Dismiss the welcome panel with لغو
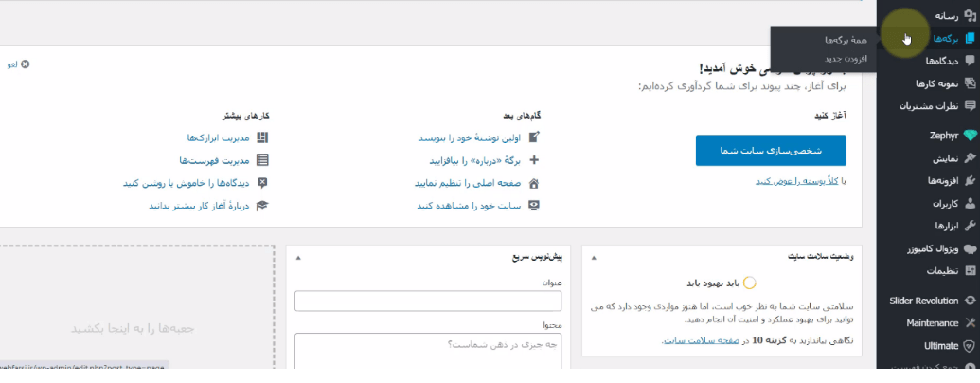 pos(18,64)
